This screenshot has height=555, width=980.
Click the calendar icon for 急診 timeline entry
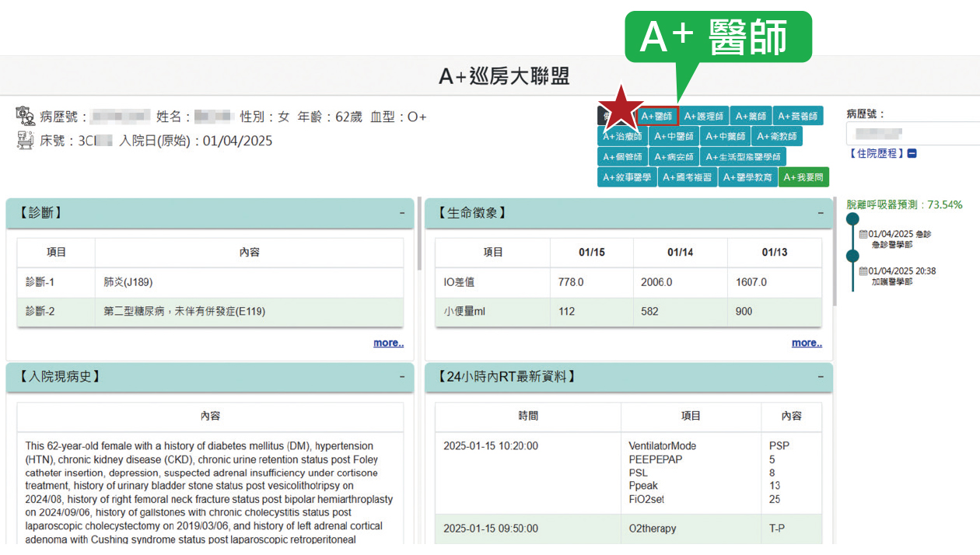(863, 234)
